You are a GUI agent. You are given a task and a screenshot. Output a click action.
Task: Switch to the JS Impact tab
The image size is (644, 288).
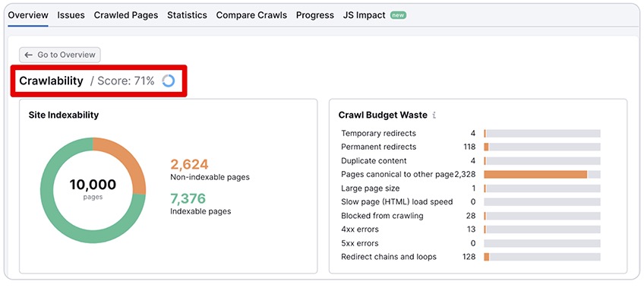(364, 15)
